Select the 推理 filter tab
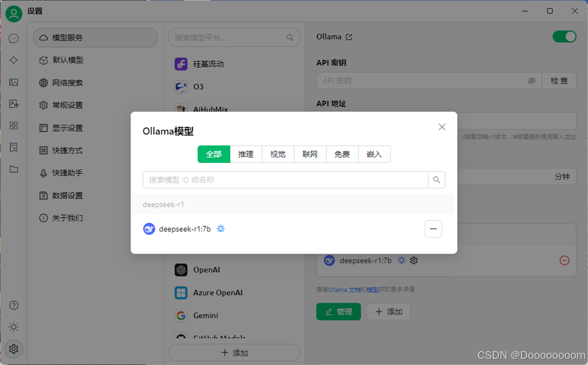588x365 pixels. click(x=246, y=154)
